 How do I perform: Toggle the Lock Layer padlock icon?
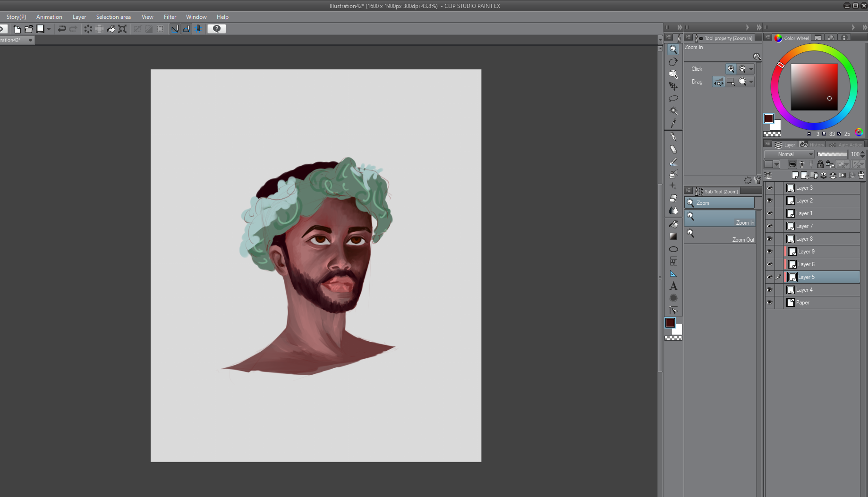coord(820,164)
